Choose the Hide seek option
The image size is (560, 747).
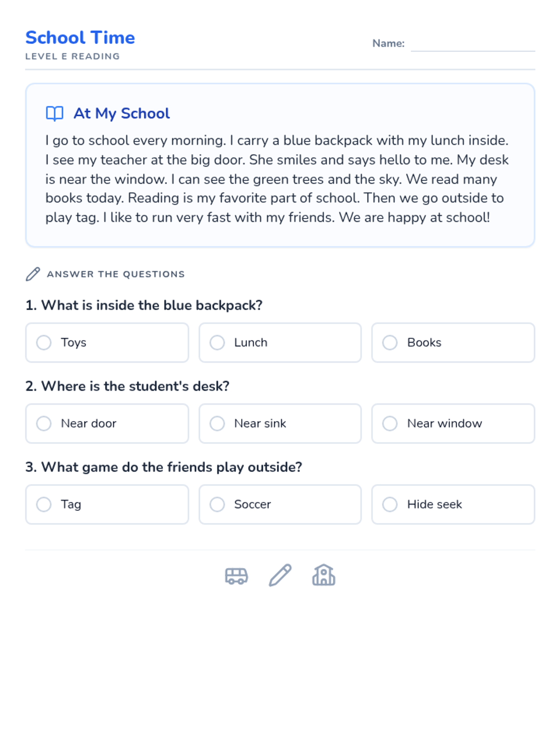point(390,504)
